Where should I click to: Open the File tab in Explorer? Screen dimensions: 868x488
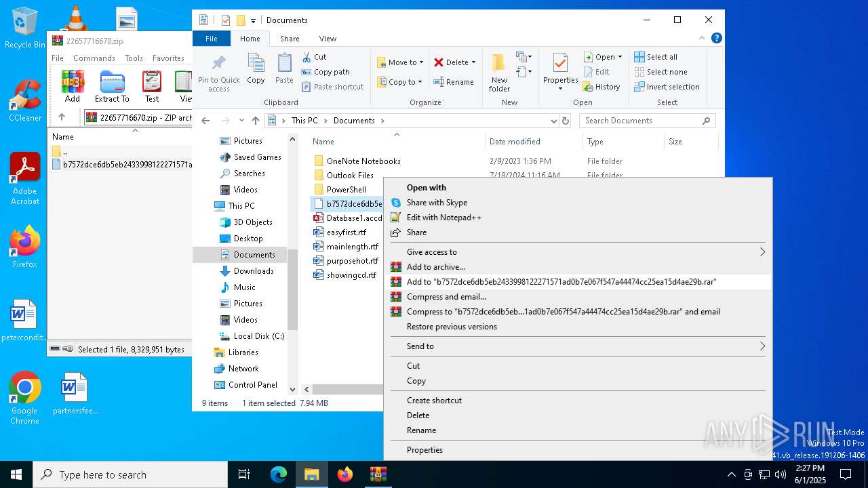tap(212, 39)
